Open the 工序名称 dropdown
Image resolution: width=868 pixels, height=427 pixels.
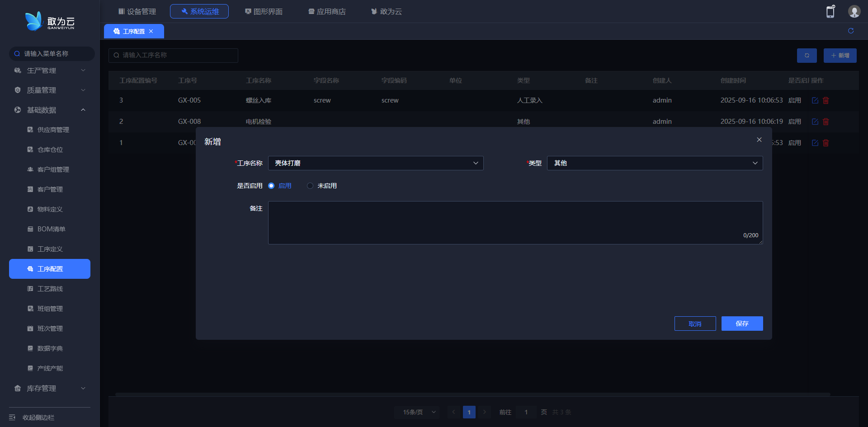coord(375,163)
